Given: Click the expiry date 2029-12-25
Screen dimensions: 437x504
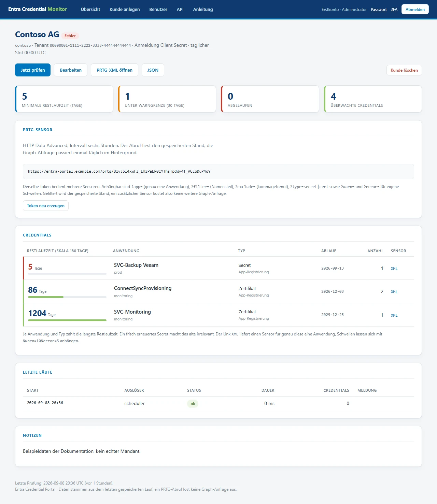Looking at the screenshot, I should pos(333,315).
